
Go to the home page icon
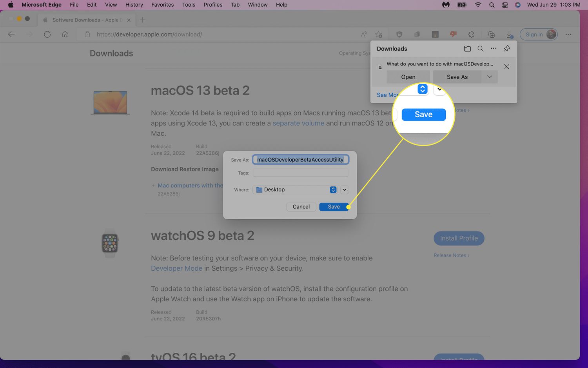[x=65, y=35]
